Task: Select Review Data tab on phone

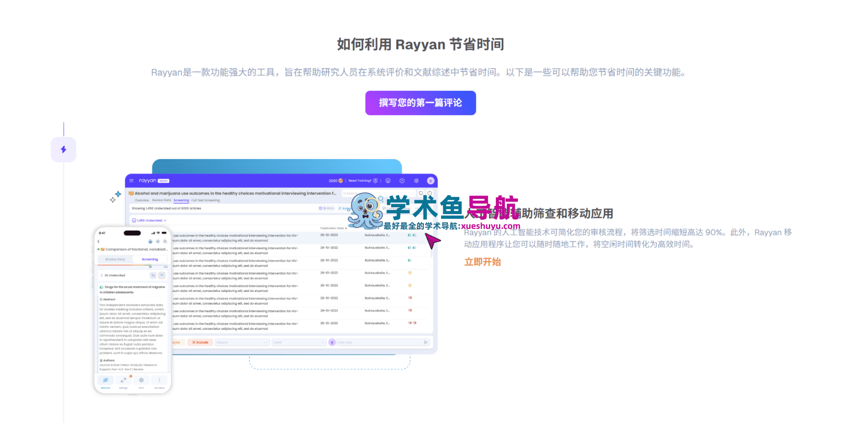Action: pos(115,259)
